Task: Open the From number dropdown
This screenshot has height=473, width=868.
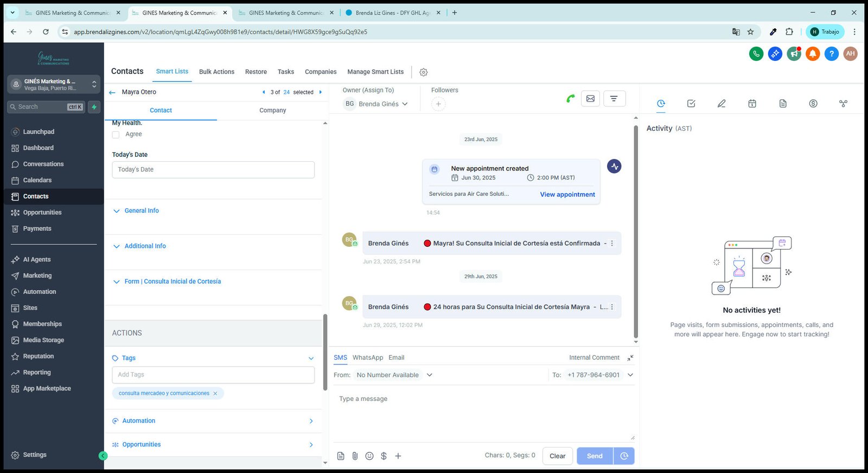Action: coord(394,375)
